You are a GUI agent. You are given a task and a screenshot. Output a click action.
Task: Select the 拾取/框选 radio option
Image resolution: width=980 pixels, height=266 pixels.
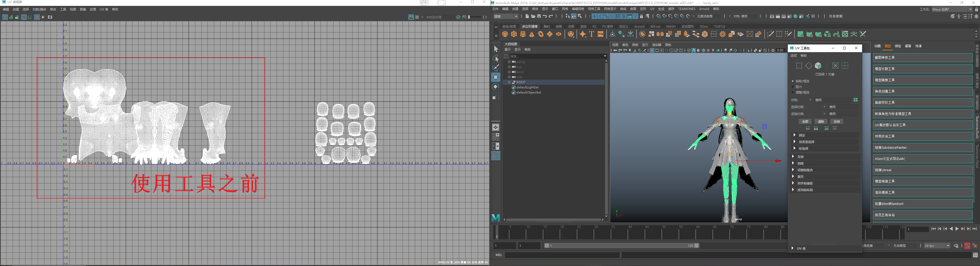point(793,81)
